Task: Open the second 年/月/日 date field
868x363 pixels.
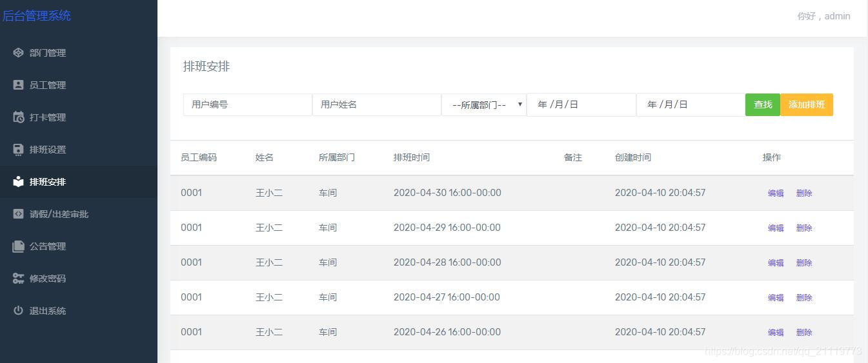Action: coord(691,104)
